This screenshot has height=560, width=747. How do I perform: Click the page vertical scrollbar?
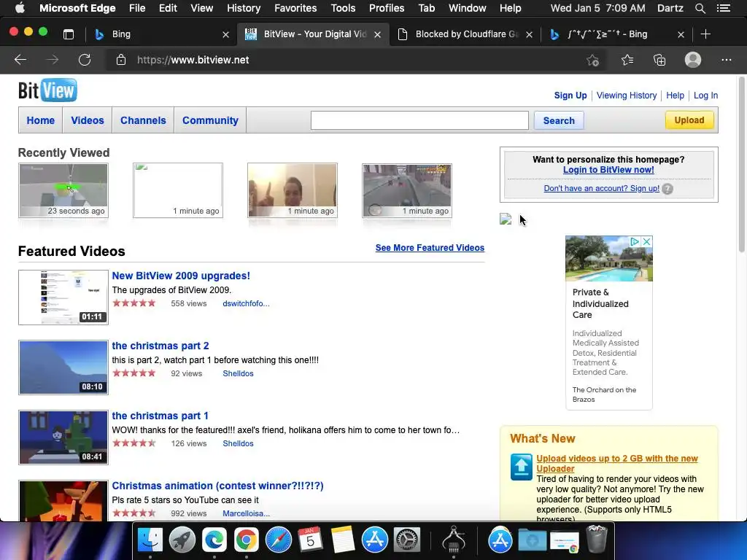point(742,164)
